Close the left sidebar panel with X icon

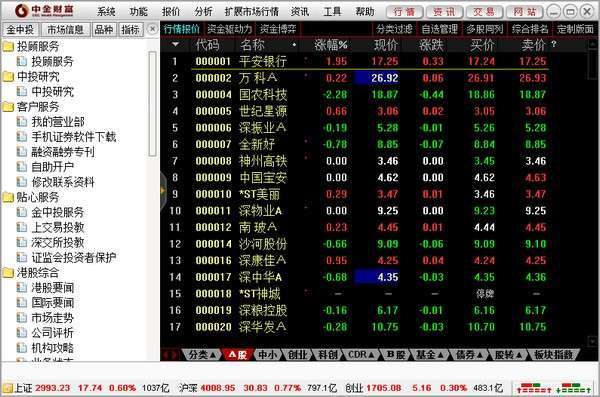[x=152, y=29]
